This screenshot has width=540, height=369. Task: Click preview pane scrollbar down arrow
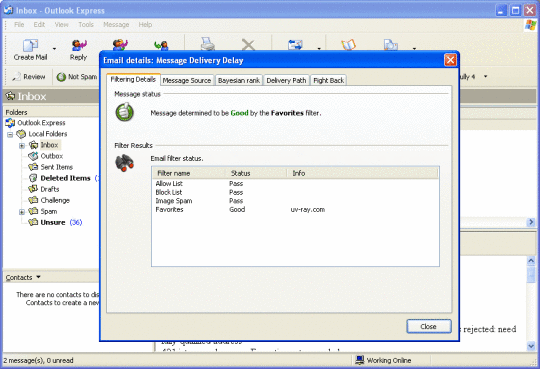[x=531, y=346]
